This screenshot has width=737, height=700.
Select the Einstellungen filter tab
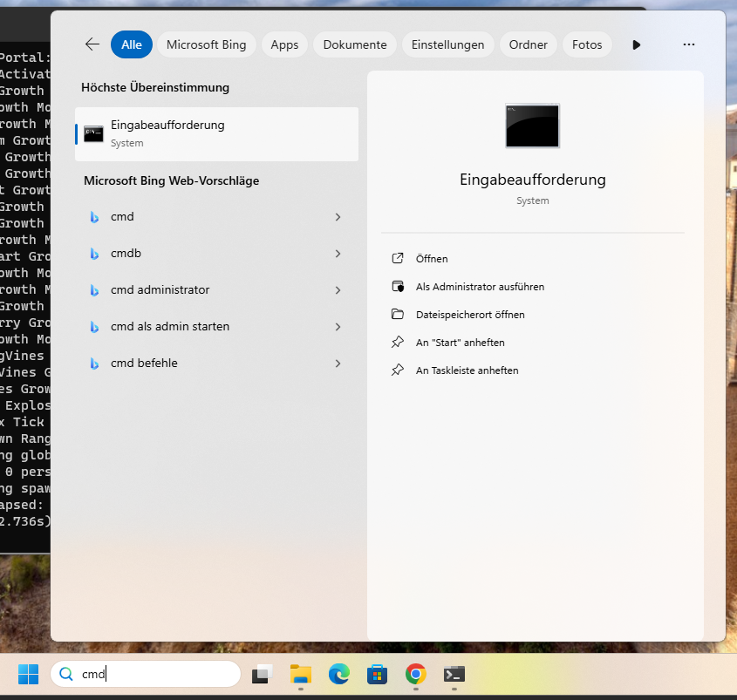pos(447,44)
